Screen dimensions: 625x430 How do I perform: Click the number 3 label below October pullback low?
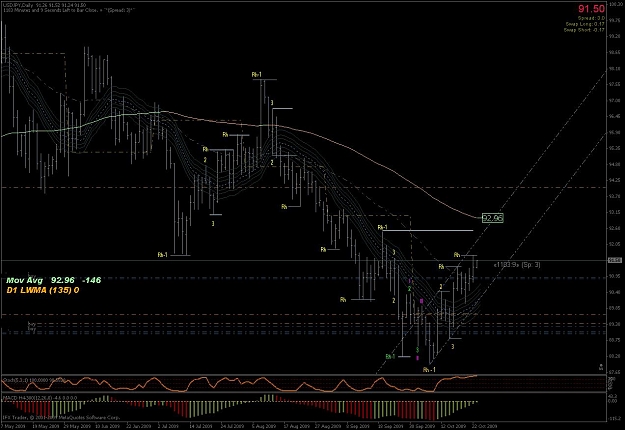coord(452,347)
